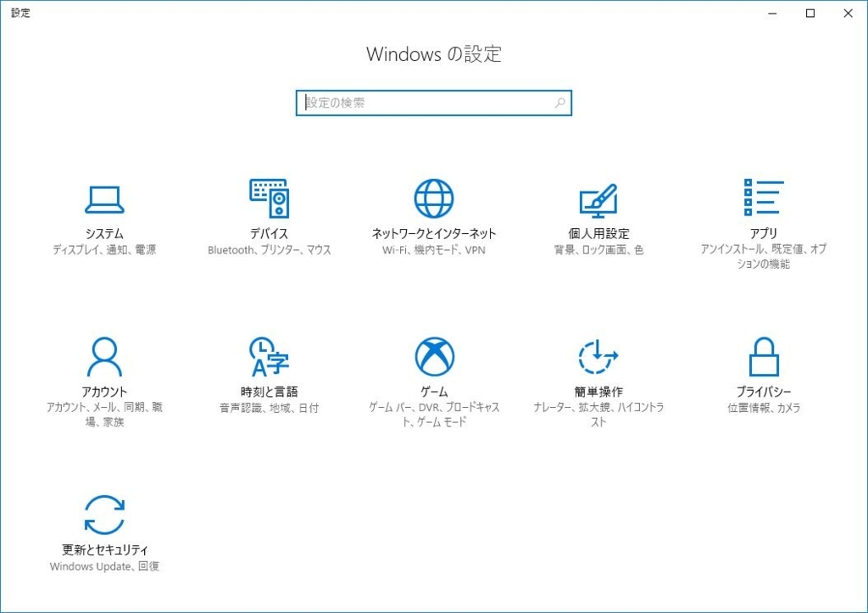
Task: Open the 時刻と言語 clock icon
Action: coord(269,357)
